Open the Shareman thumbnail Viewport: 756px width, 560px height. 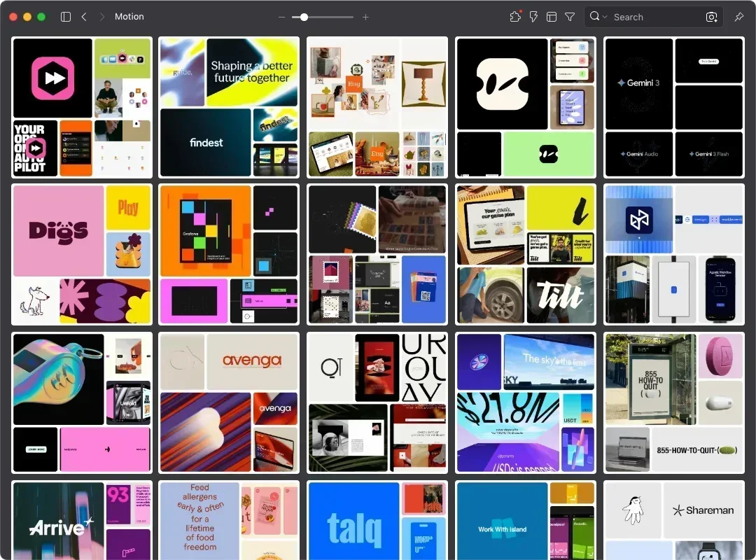click(674, 520)
